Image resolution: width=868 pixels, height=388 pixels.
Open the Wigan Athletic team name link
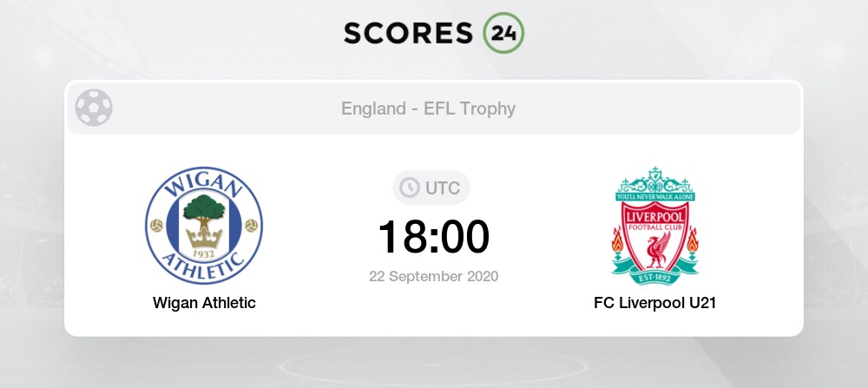204,303
